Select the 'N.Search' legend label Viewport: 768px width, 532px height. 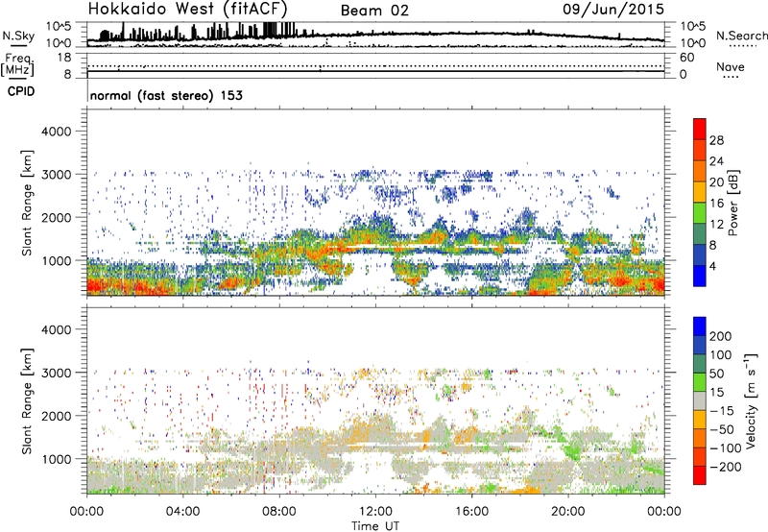point(742,36)
